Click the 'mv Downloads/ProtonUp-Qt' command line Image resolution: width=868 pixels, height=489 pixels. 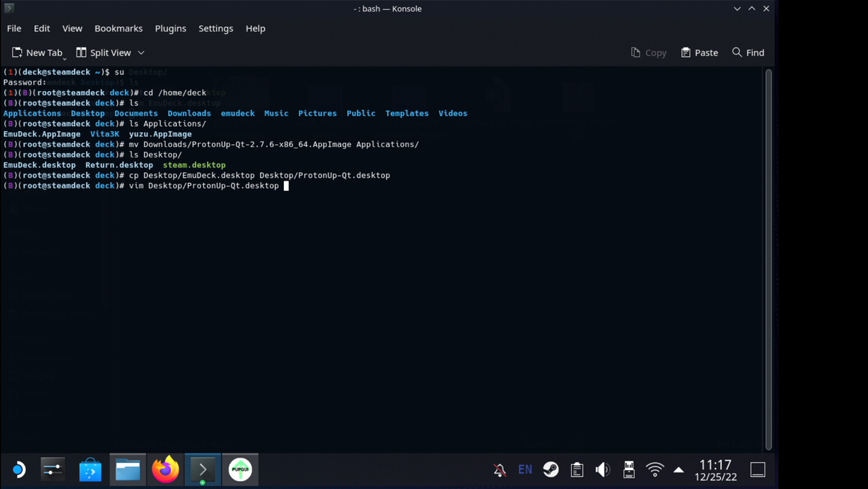pyautogui.click(x=274, y=144)
